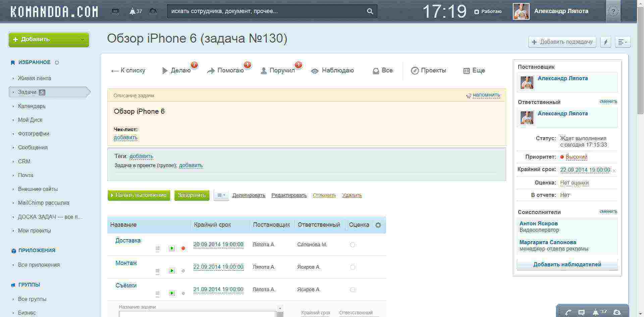Open the Проекты tab

click(428, 70)
